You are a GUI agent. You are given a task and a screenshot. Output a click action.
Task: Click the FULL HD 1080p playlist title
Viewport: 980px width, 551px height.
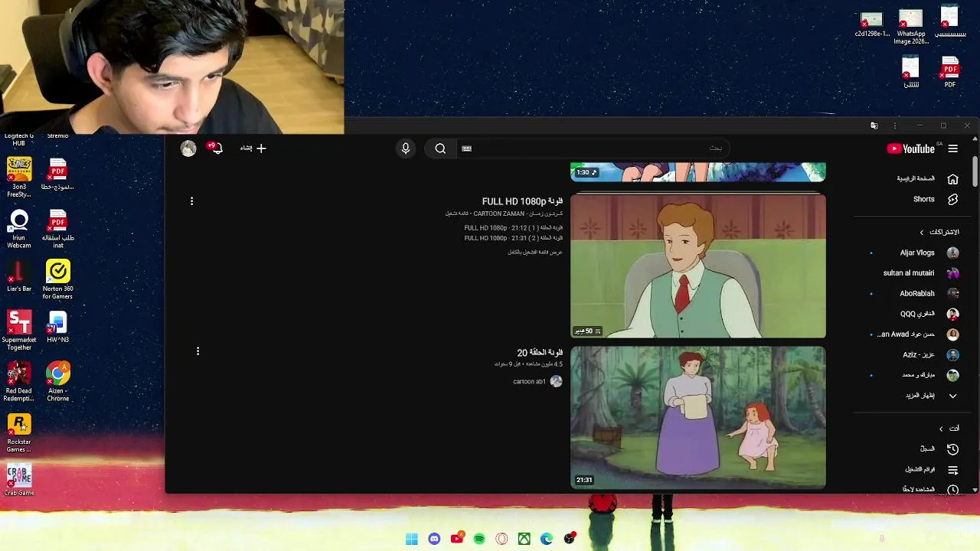click(522, 202)
